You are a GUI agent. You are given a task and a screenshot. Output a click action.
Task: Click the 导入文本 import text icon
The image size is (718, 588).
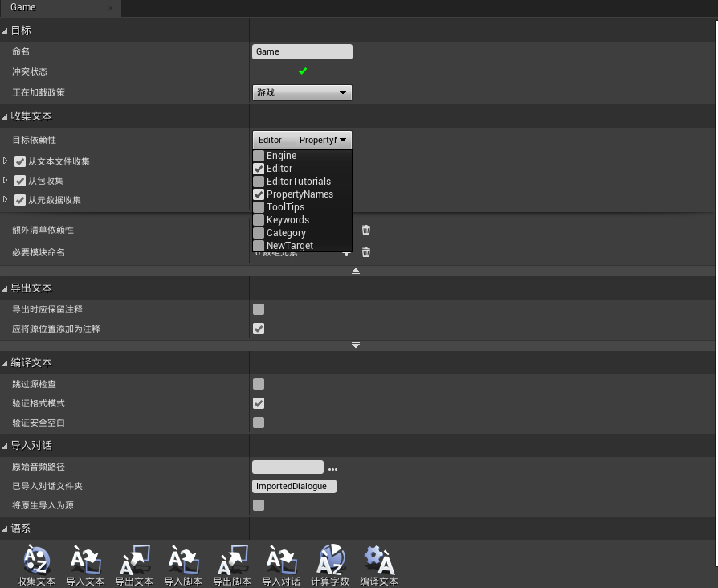[x=85, y=561]
